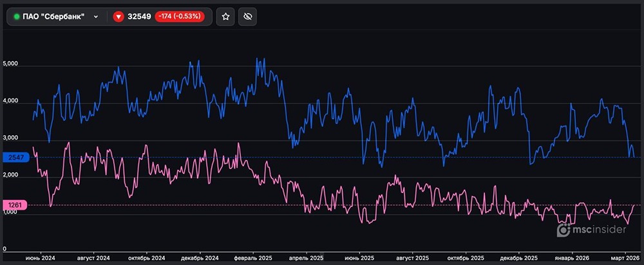
Task: Click the октябрь 2025 axis label
Action: (466, 258)
